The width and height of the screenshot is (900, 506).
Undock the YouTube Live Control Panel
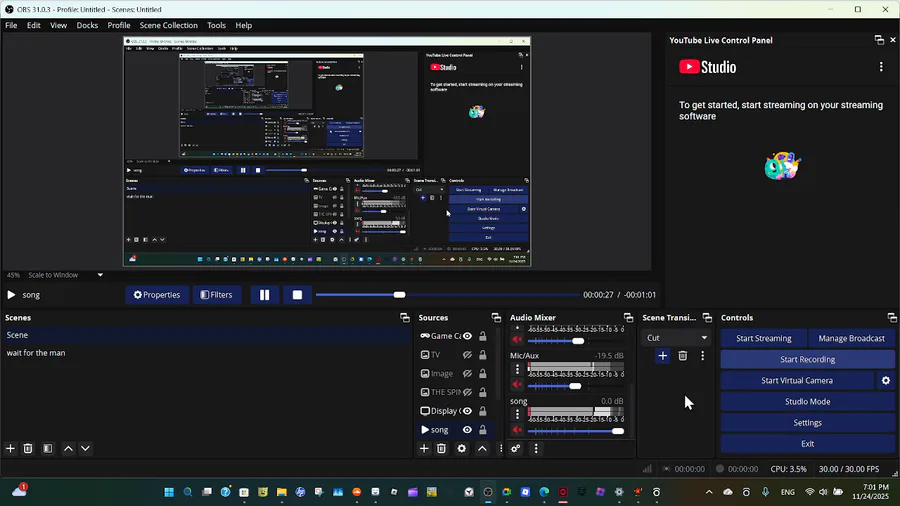pyautogui.click(x=879, y=40)
